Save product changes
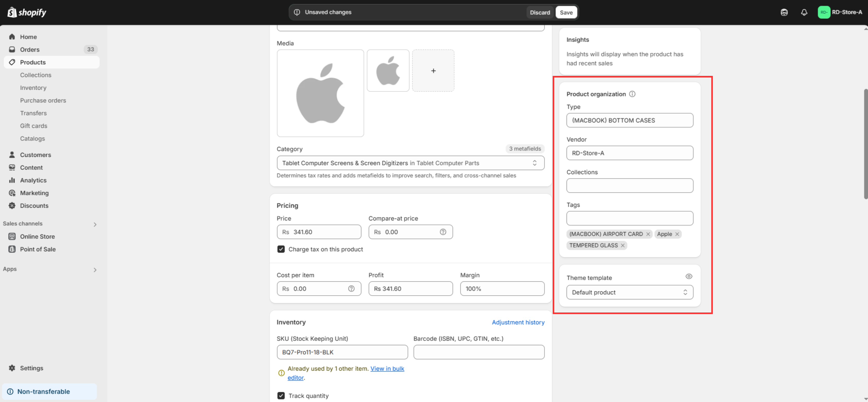This screenshot has width=868, height=402. pyautogui.click(x=566, y=12)
